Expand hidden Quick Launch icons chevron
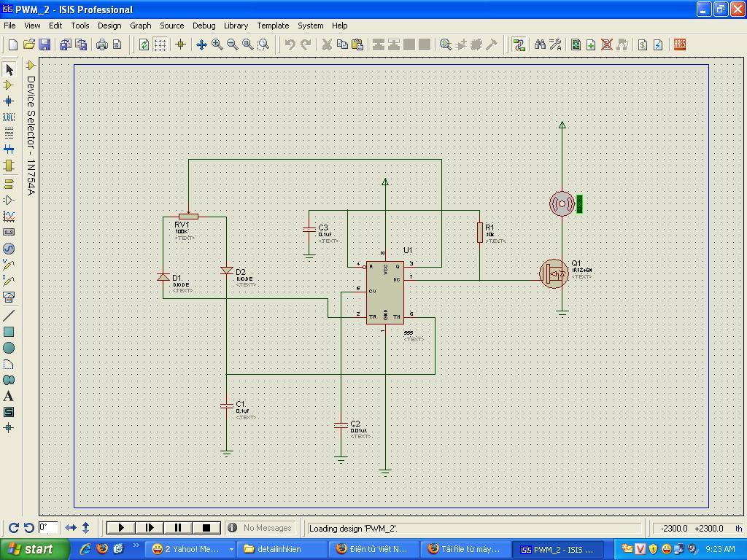The width and height of the screenshot is (747, 560). pyautogui.click(x=136, y=545)
